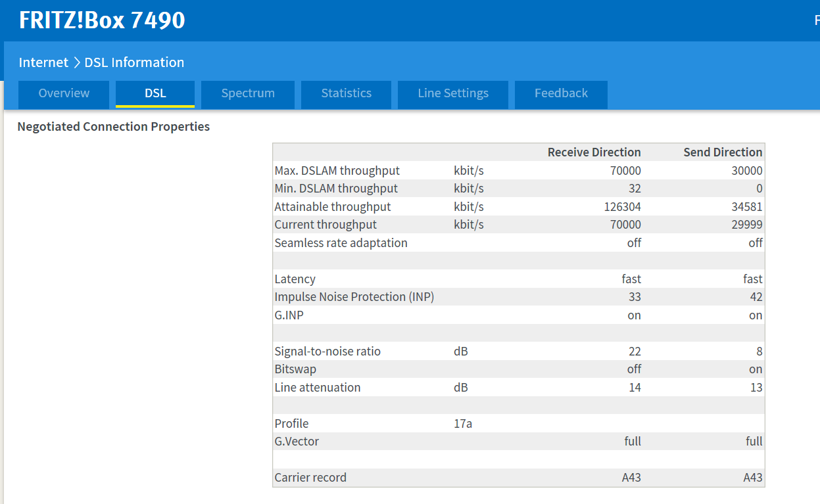Screen dimensions: 820x504
Task: Click the Negotiated Connection Properties heading
Action: tap(114, 127)
